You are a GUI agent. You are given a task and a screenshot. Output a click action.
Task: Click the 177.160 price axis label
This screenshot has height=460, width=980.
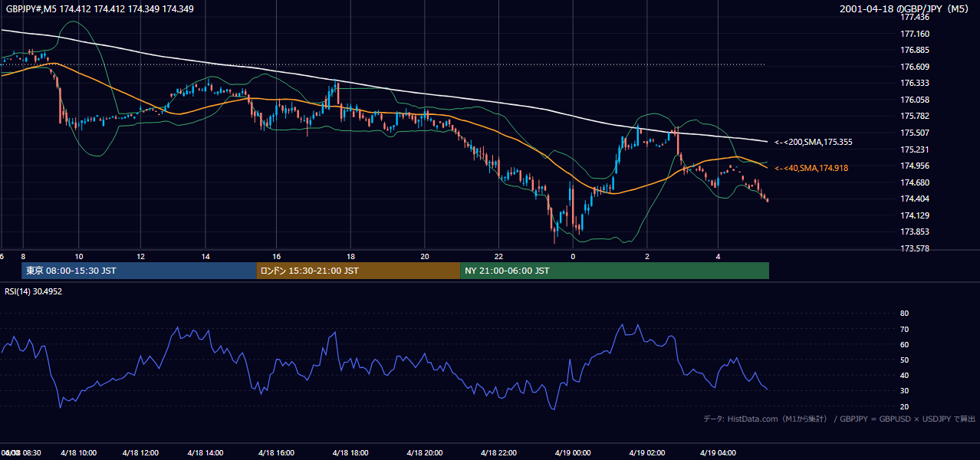(x=915, y=34)
